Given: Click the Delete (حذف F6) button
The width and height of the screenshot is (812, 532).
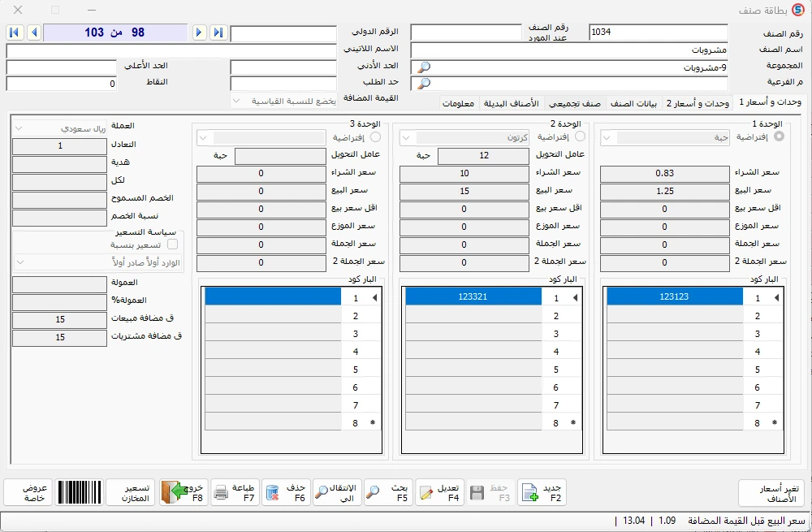Looking at the screenshot, I should tap(286, 492).
